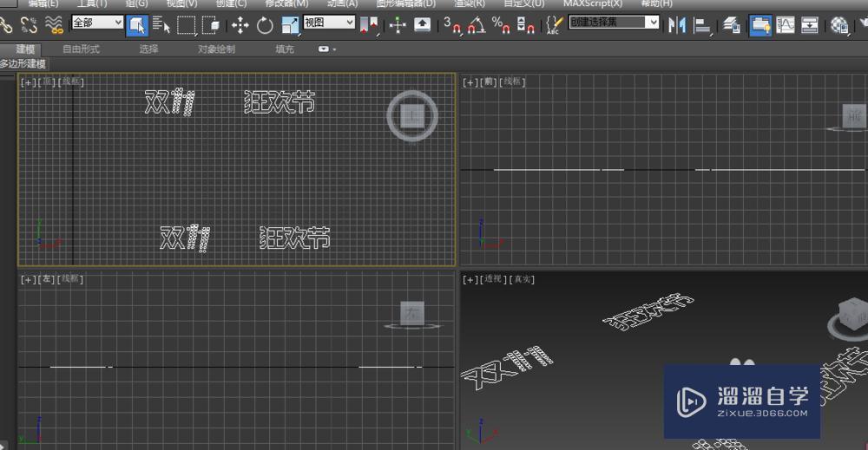Viewport: 868px width, 450px height.
Task: Open the [真实] shading menu in perspective
Action: click(x=522, y=280)
